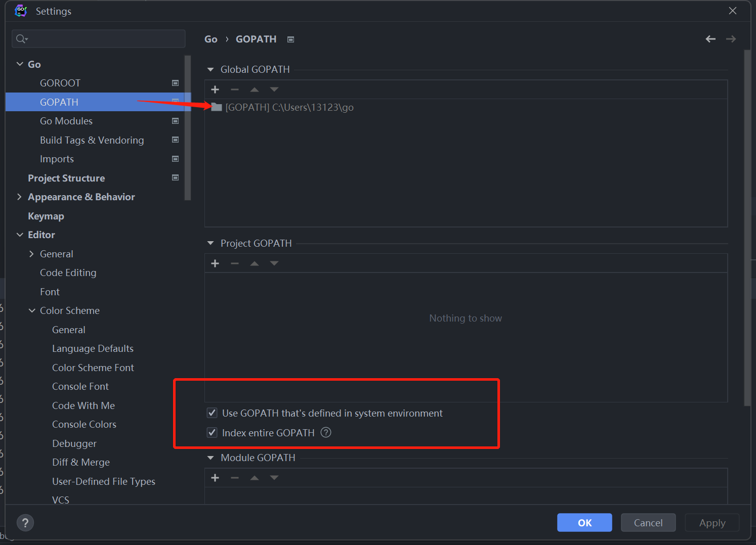Viewport: 756px width, 545px height.
Task: Uncheck Index entire GOPATH
Action: click(213, 433)
